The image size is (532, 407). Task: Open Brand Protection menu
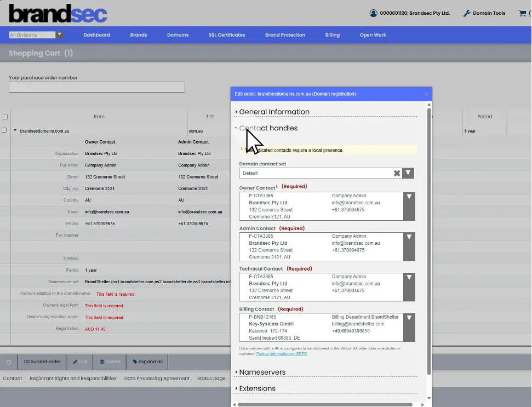[x=285, y=35]
